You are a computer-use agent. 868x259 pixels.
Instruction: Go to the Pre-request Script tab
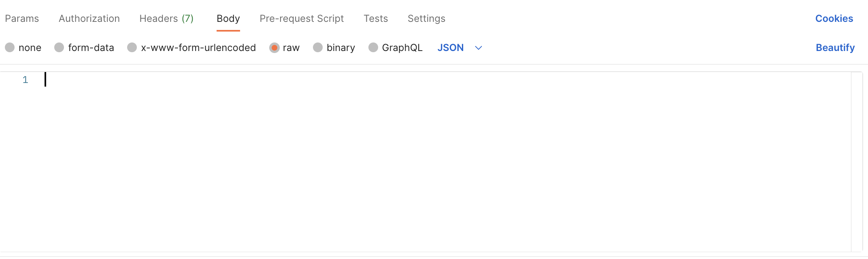[302, 19]
